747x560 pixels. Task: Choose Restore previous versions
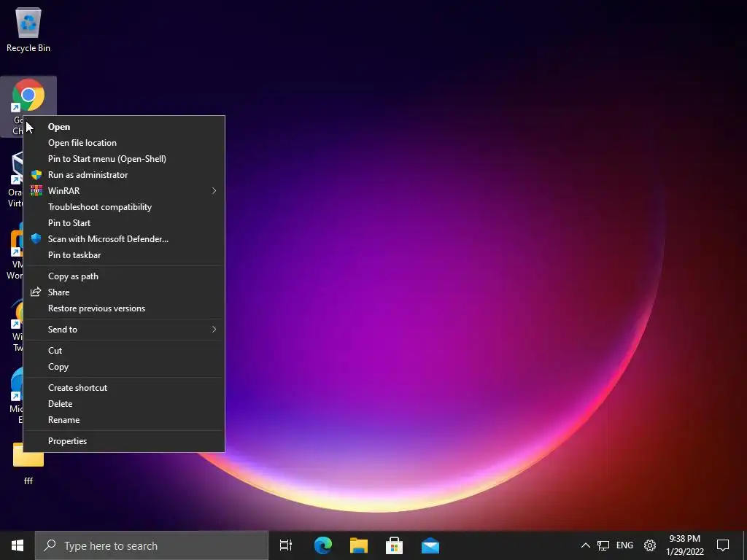point(124,308)
